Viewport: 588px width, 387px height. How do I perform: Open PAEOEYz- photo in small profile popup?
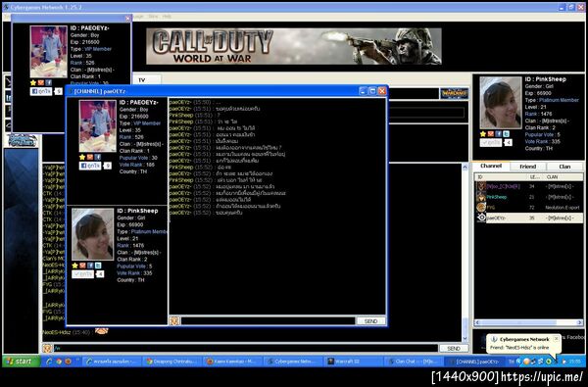48,52
